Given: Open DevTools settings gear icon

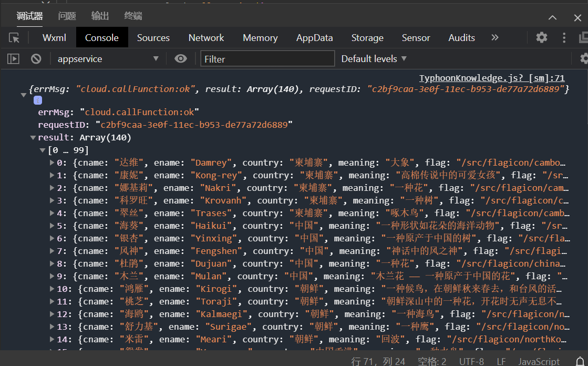Looking at the screenshot, I should click(542, 37).
